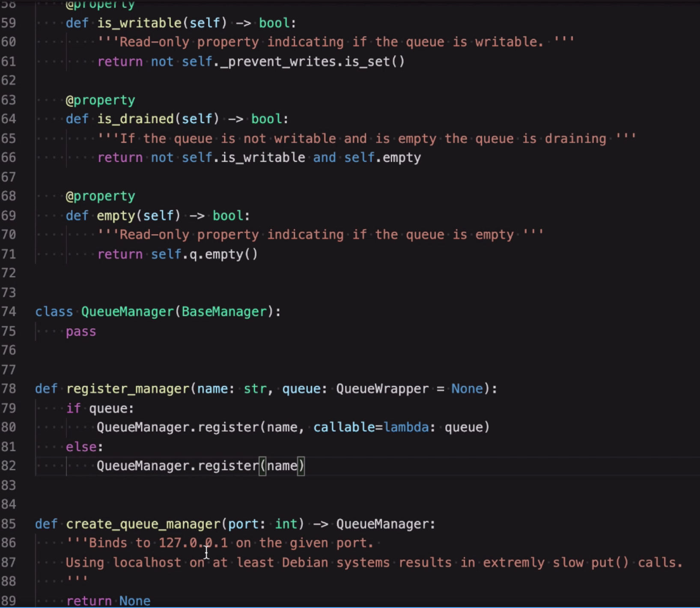Click the 'int' type hint on line 85
Screen dimensions: 700x608
tap(286, 524)
